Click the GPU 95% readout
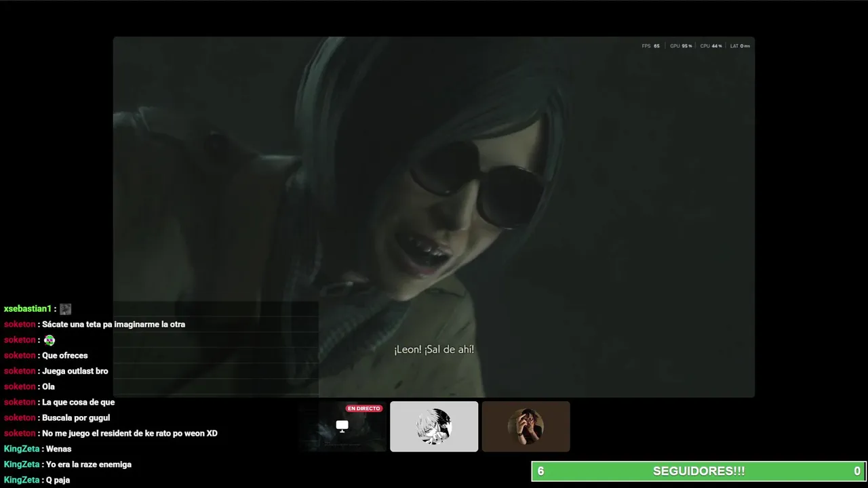The height and width of the screenshot is (488, 868). tap(681, 46)
